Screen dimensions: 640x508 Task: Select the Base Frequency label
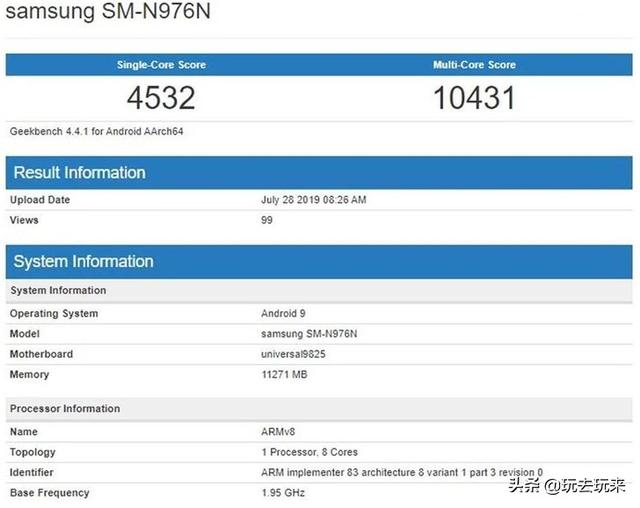[x=49, y=493]
